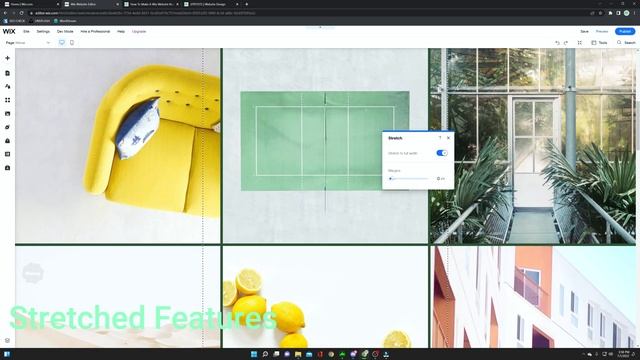Switch to the first browser tab
This screenshot has height=360, width=640.
click(x=31, y=4)
